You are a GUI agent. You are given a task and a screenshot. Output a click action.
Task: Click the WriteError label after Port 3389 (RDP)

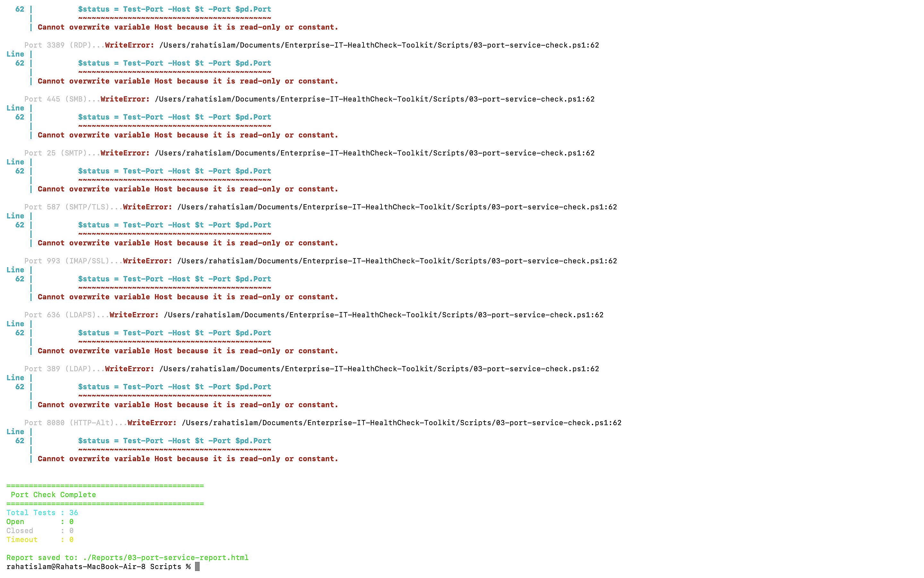tap(129, 45)
